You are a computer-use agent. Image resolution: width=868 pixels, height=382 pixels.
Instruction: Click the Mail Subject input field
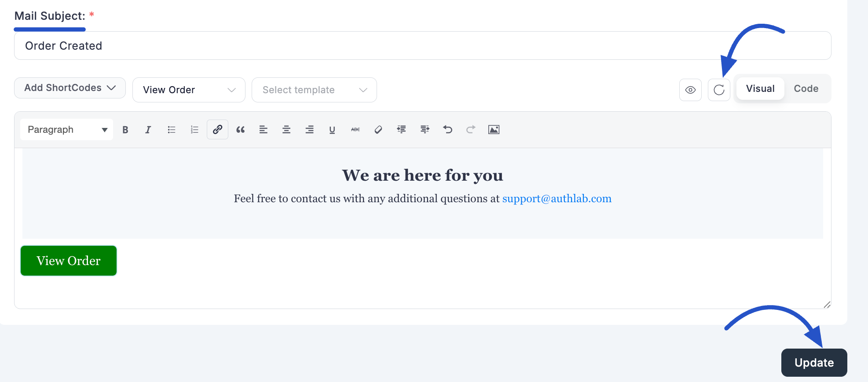(423, 46)
